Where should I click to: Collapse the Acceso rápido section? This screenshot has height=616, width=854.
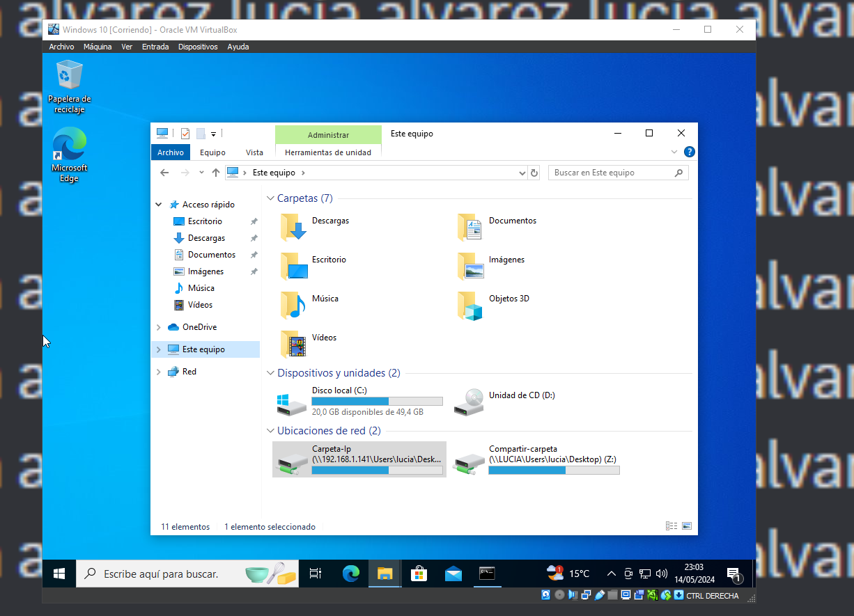click(x=158, y=204)
